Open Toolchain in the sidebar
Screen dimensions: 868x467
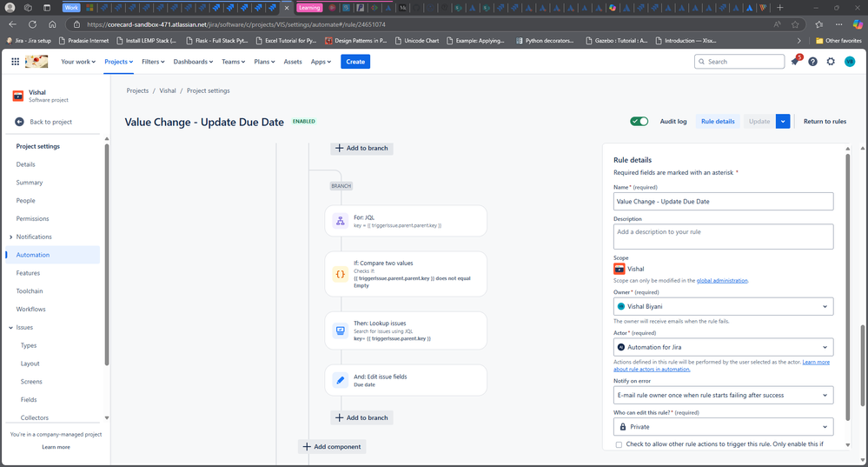[x=30, y=291]
